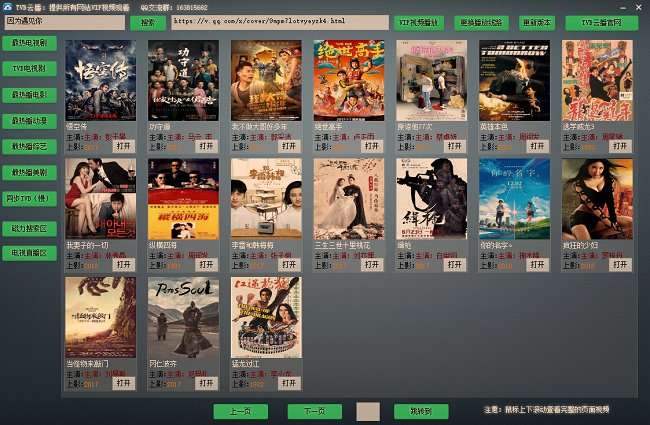Click the page number input box

368,412
